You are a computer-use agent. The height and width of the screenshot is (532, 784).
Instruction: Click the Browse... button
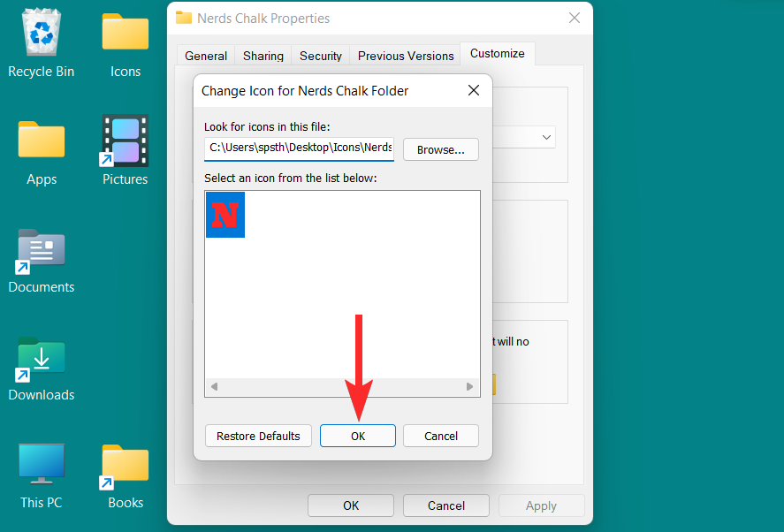point(440,149)
